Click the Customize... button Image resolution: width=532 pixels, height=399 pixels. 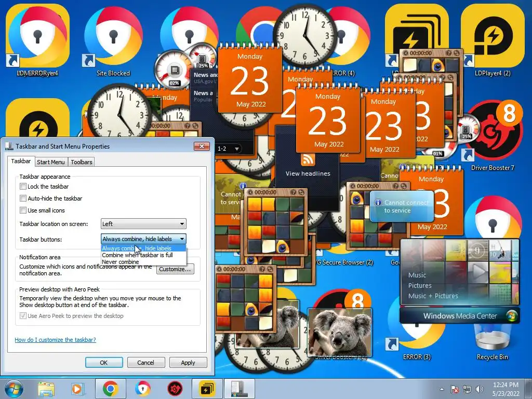click(x=175, y=269)
